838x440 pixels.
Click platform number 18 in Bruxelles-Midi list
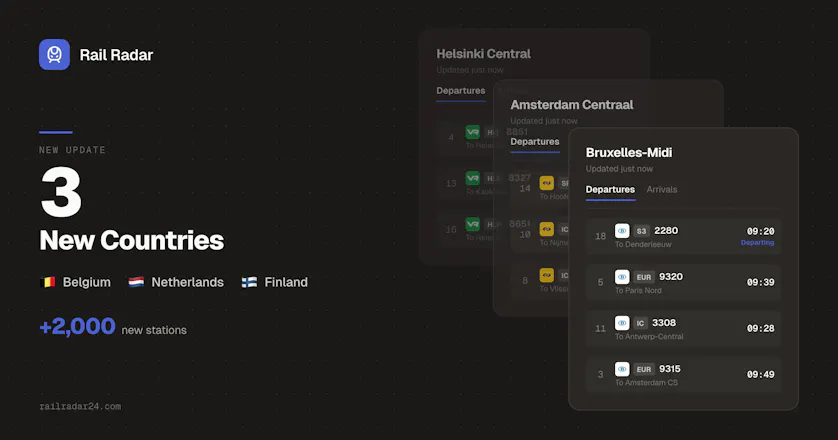pos(601,236)
